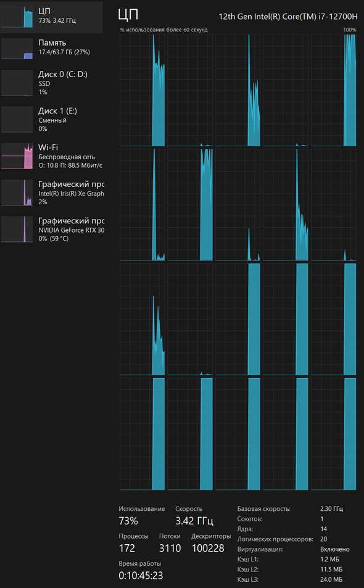Click the Использование 73% value

[128, 521]
